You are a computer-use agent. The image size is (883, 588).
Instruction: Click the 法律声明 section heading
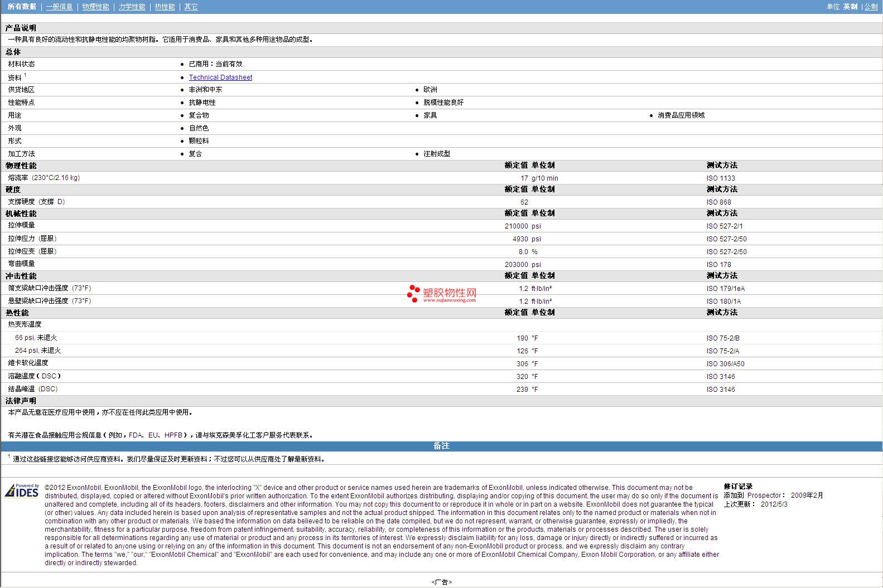tap(21, 401)
